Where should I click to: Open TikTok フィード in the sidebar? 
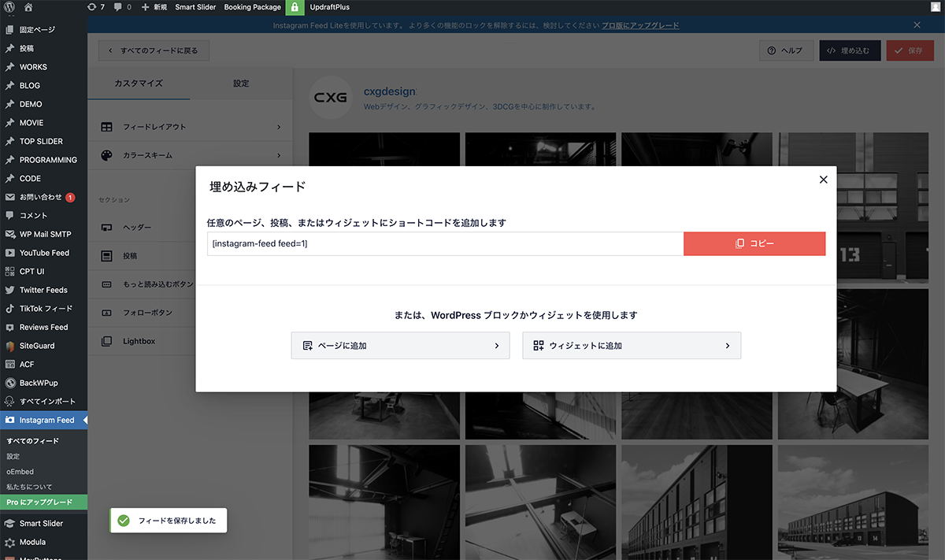coord(46,309)
